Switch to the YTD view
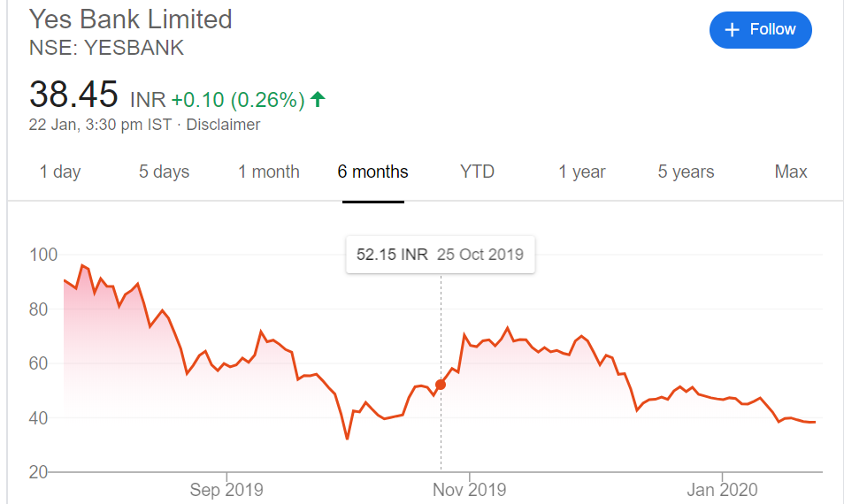The height and width of the screenshot is (504, 844). click(x=477, y=172)
